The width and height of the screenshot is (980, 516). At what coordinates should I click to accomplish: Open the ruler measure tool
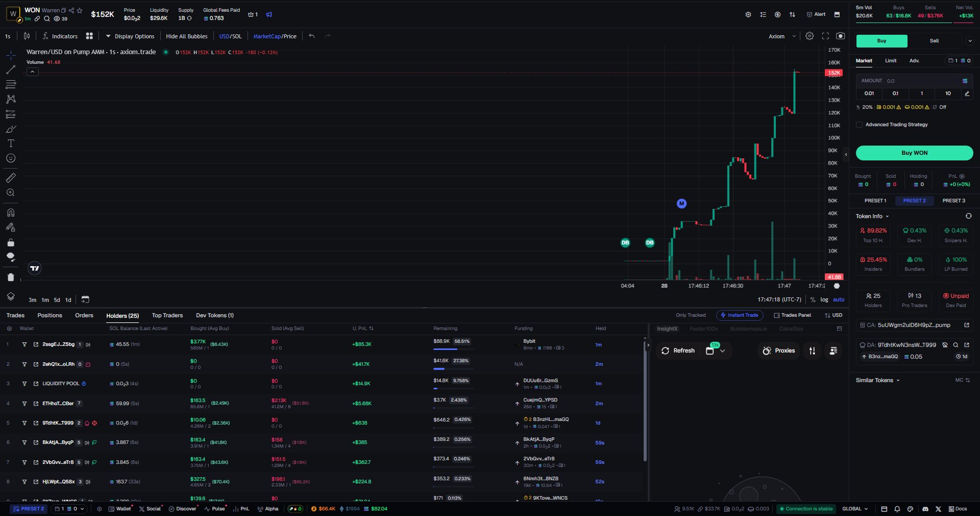(11, 178)
